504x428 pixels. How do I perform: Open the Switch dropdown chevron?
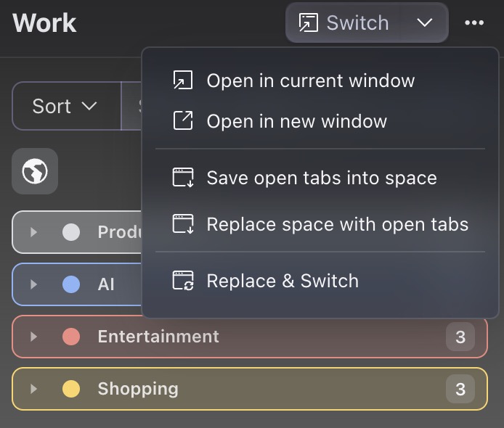coord(425,23)
